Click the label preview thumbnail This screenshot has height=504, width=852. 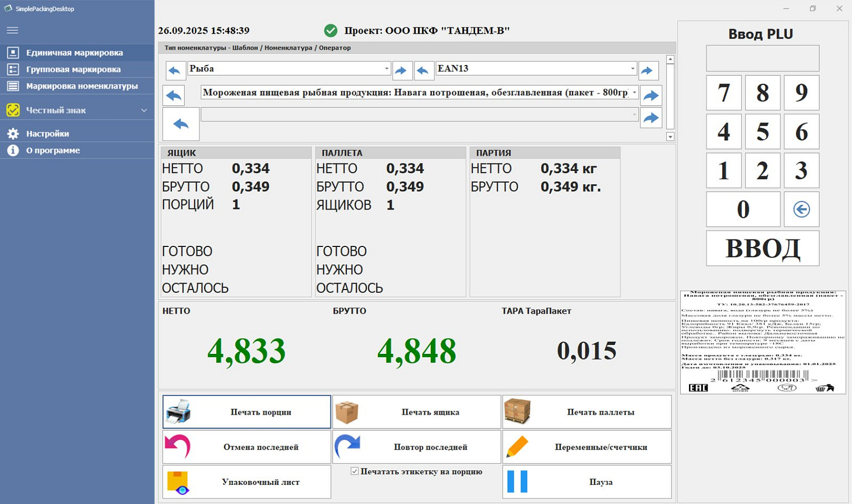764,342
